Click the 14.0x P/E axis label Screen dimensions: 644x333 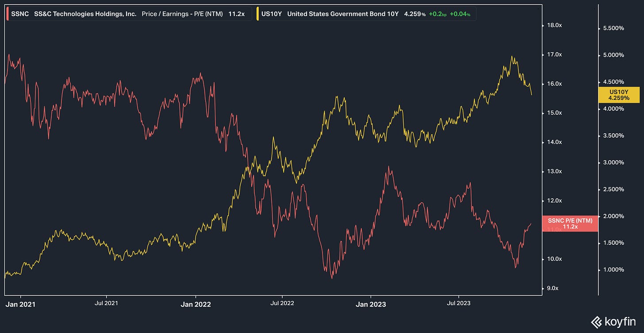(555, 142)
